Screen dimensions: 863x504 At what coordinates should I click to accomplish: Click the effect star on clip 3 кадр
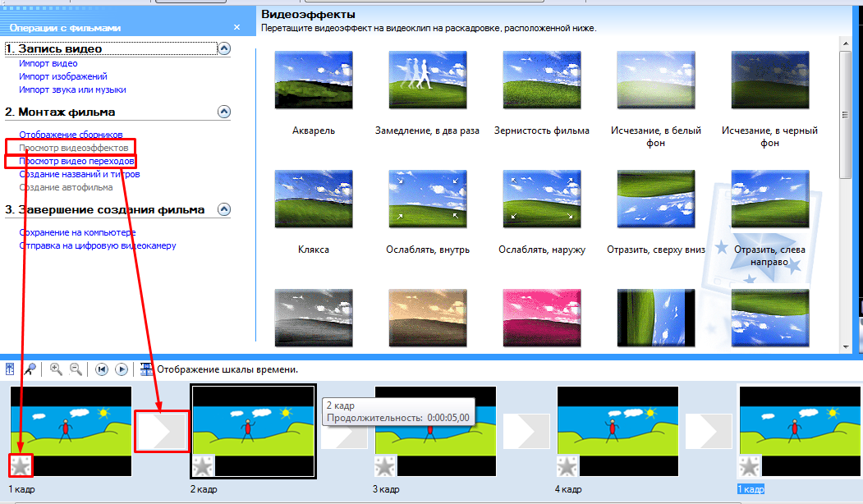coord(386,466)
